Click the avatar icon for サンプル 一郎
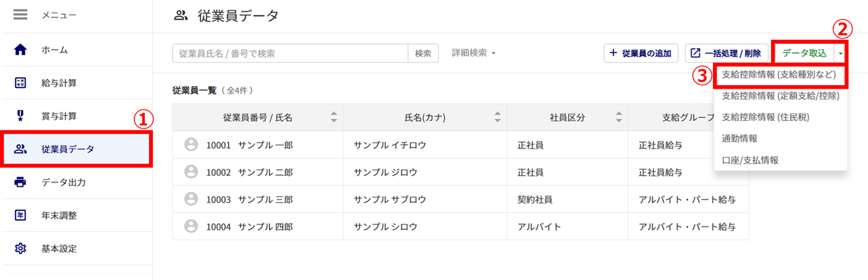Image resolution: width=868 pixels, height=280 pixels. 191,144
